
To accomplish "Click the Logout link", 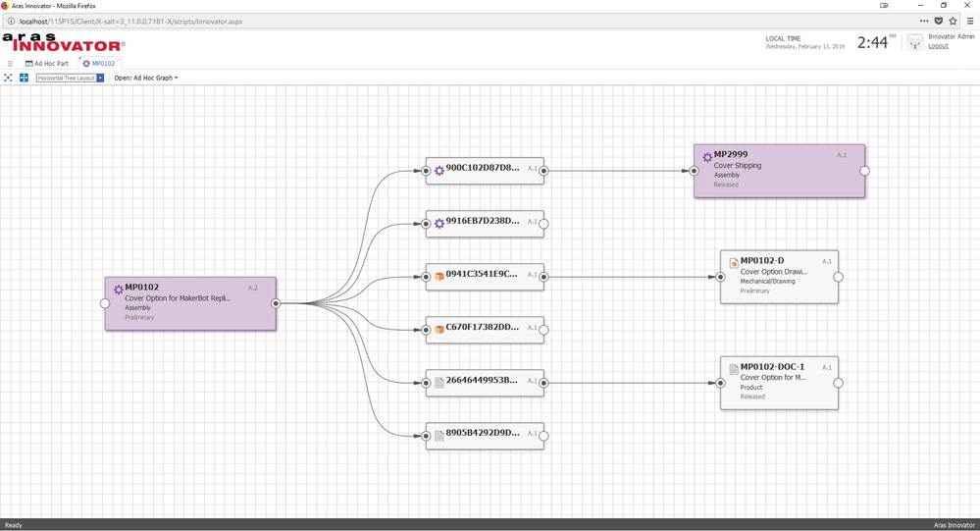I will point(938,46).
